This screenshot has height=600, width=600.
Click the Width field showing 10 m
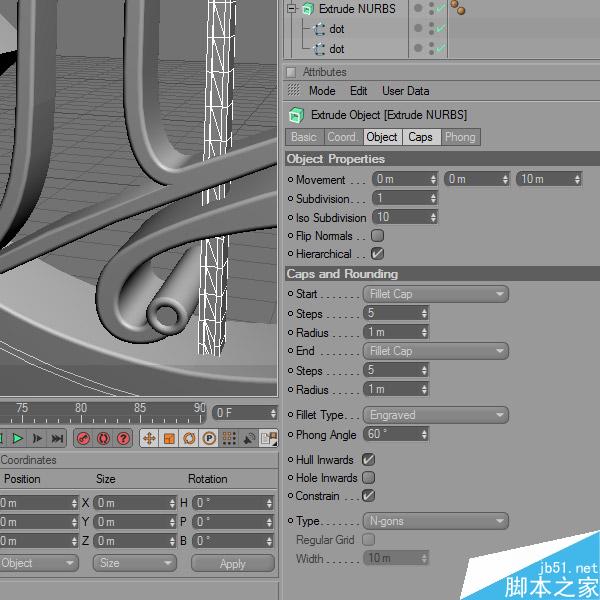(x=396, y=558)
